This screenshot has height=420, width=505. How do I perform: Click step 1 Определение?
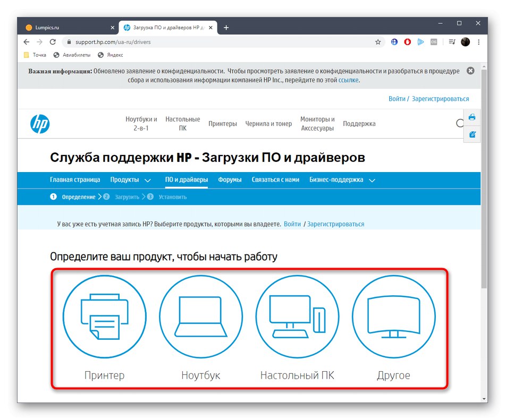click(x=73, y=197)
